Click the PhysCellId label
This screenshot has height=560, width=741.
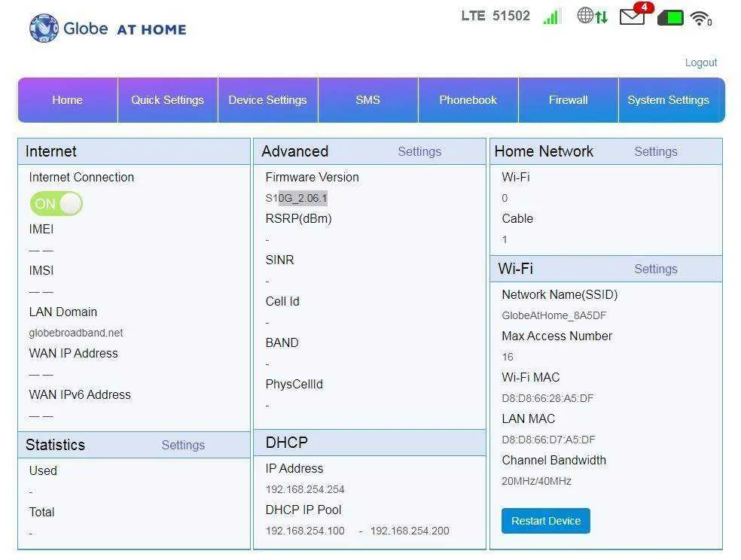point(294,385)
